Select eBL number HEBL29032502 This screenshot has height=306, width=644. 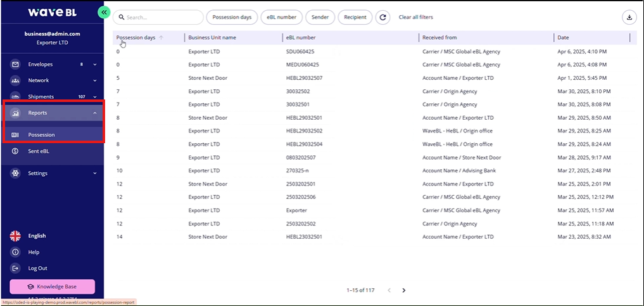point(305,131)
